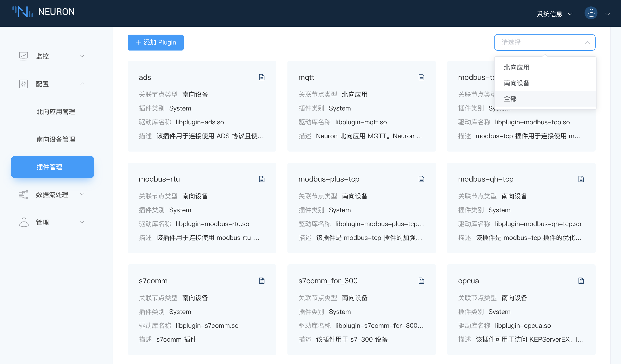621x364 pixels.
Task: Click the ads description about ADS 协议
Action: pyautogui.click(x=210, y=136)
